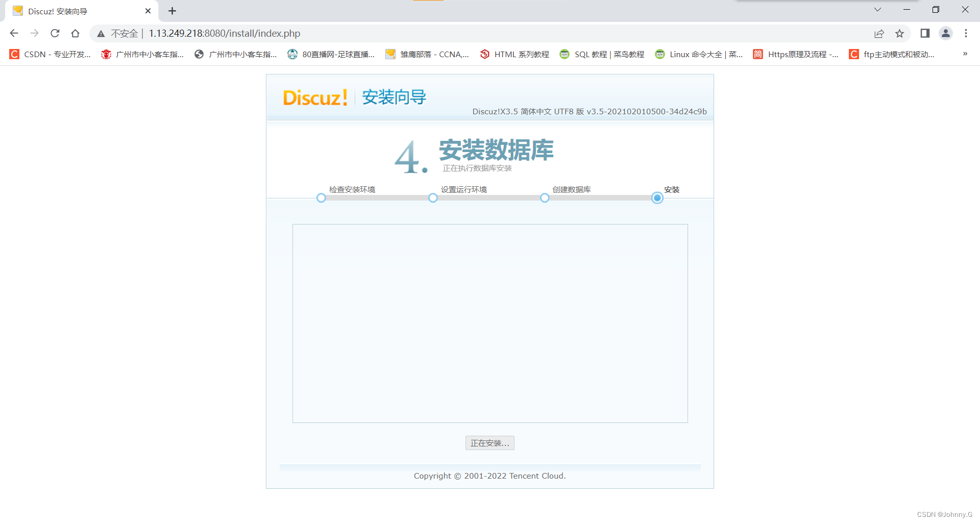Click the 正在执行数据库安装 subtitle
This screenshot has width=980, height=523.
[477, 168]
